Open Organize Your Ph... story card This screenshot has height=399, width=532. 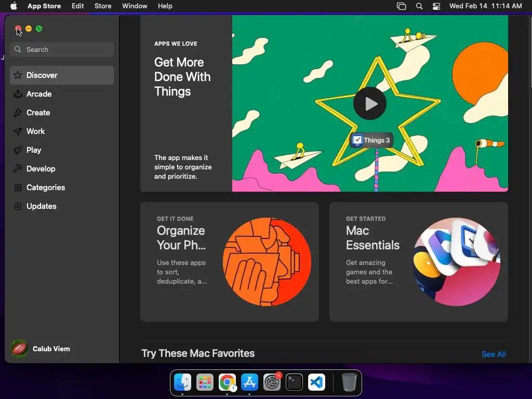229,262
